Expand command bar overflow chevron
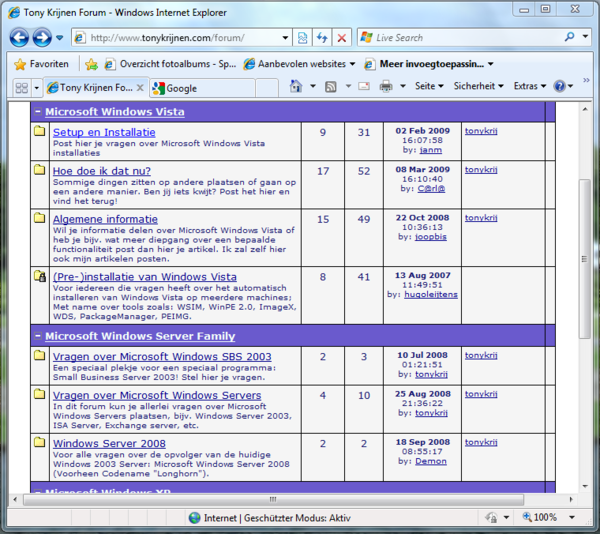 [586, 80]
